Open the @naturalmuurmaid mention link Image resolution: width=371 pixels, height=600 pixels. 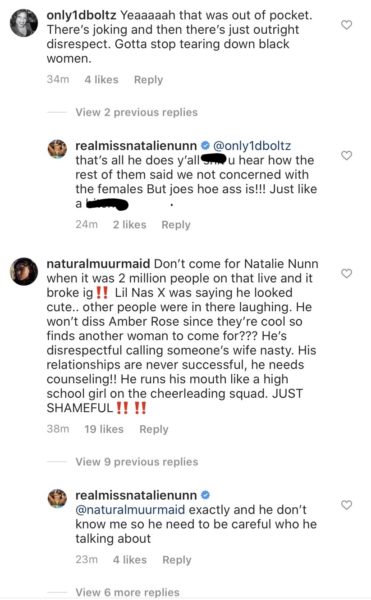130,510
